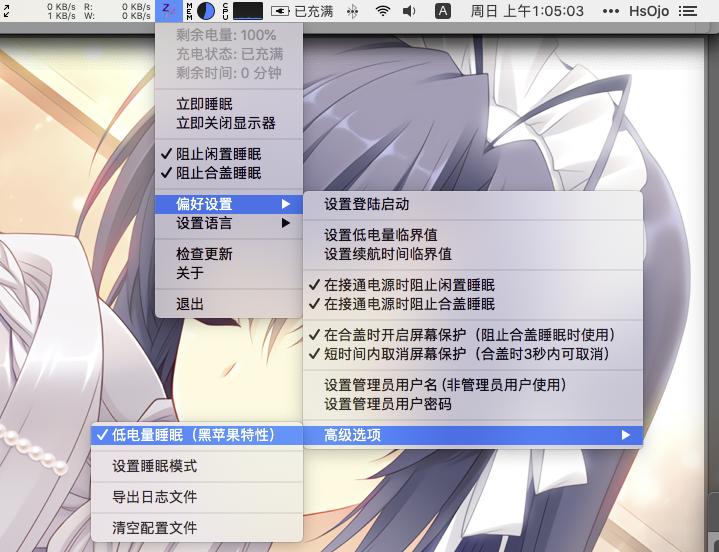Expand the 高级选项 submenu arrow
Image resolution: width=719 pixels, height=552 pixels.
(625, 435)
